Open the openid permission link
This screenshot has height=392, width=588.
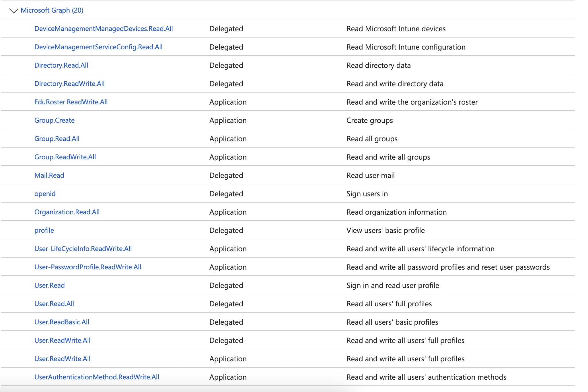coord(45,194)
